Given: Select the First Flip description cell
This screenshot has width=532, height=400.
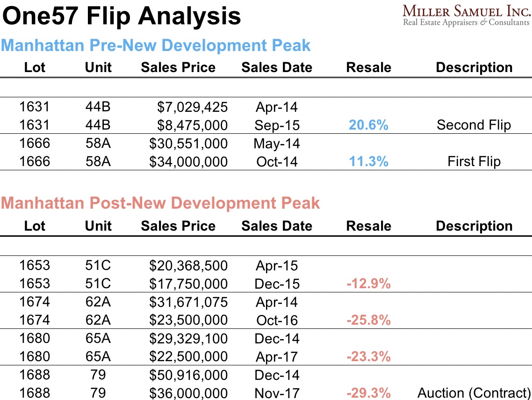Looking at the screenshot, I should pos(474,161).
